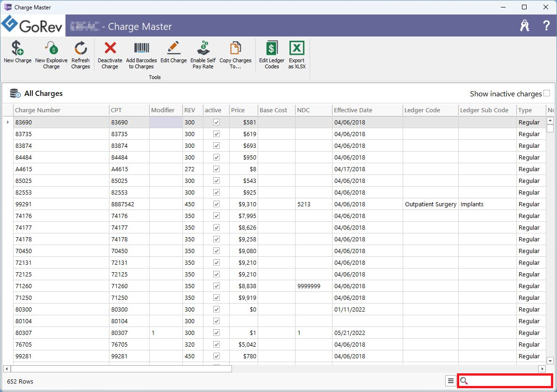557x392 pixels.
Task: Click Ledger Sub Code column header
Action: point(487,110)
